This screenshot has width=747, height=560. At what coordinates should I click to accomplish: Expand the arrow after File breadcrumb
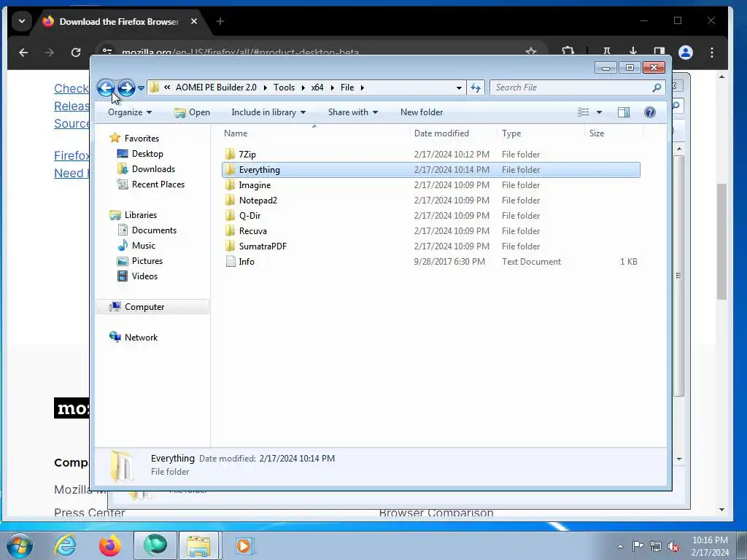tap(363, 87)
